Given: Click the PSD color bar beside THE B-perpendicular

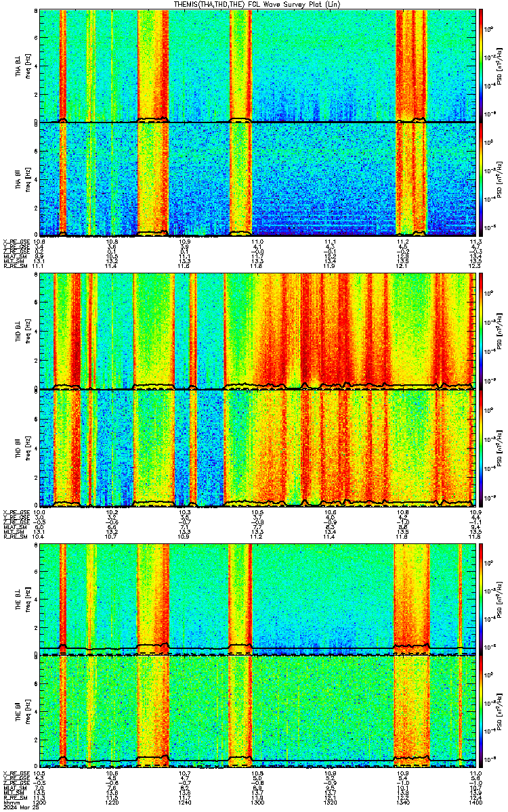Looking at the screenshot, I should pyautogui.click(x=481, y=598).
